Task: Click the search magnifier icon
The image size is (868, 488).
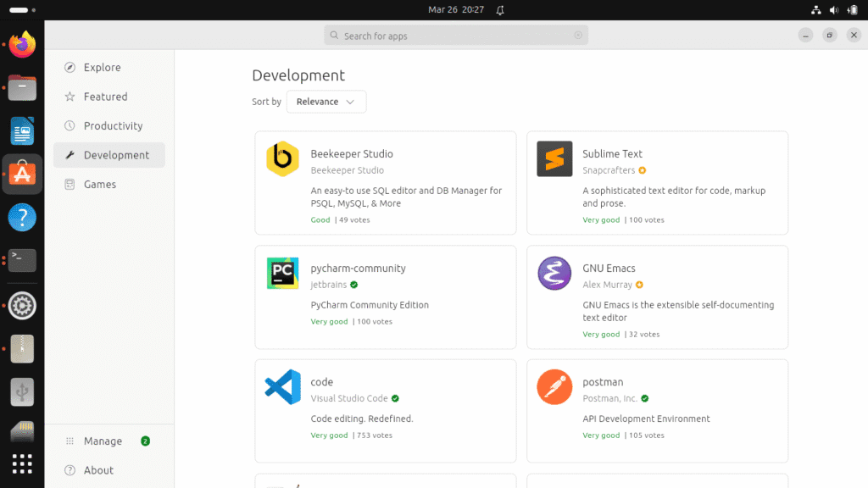Action: pyautogui.click(x=334, y=36)
